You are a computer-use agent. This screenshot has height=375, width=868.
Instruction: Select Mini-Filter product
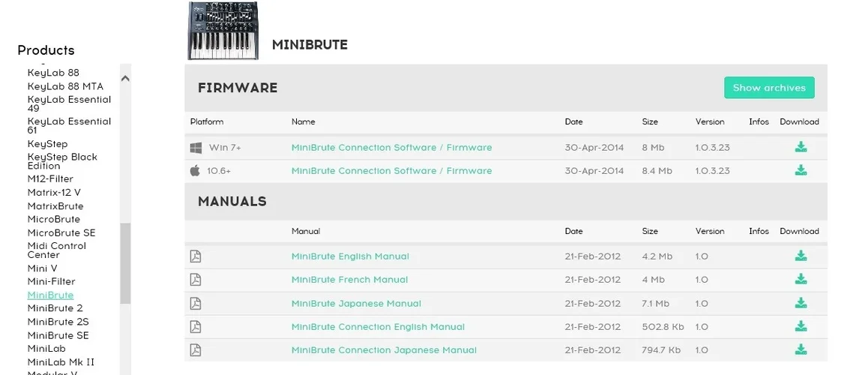click(x=51, y=281)
